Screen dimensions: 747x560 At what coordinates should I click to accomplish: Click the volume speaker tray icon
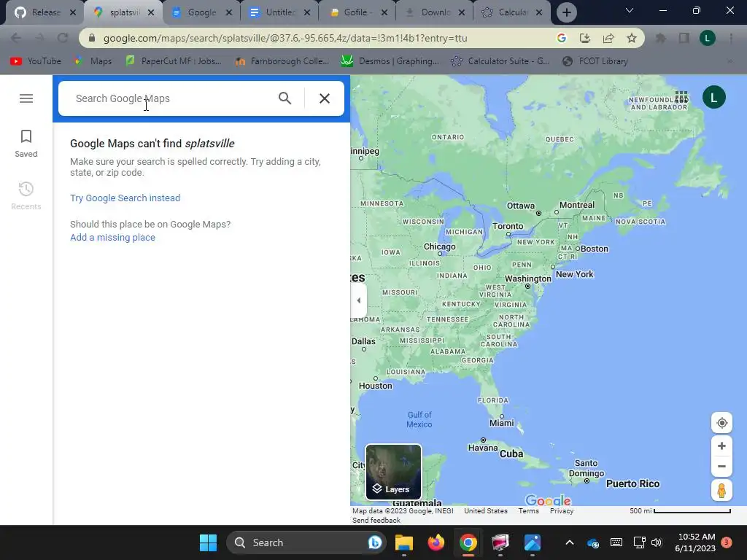click(x=657, y=542)
